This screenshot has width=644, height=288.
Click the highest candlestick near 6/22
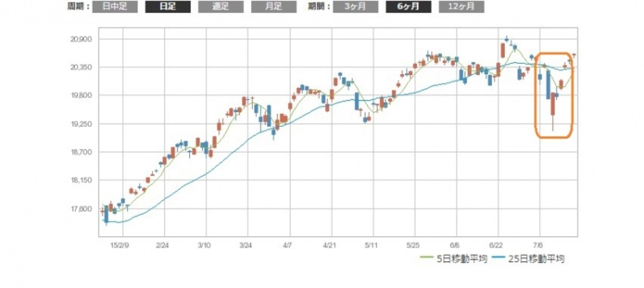(507, 39)
